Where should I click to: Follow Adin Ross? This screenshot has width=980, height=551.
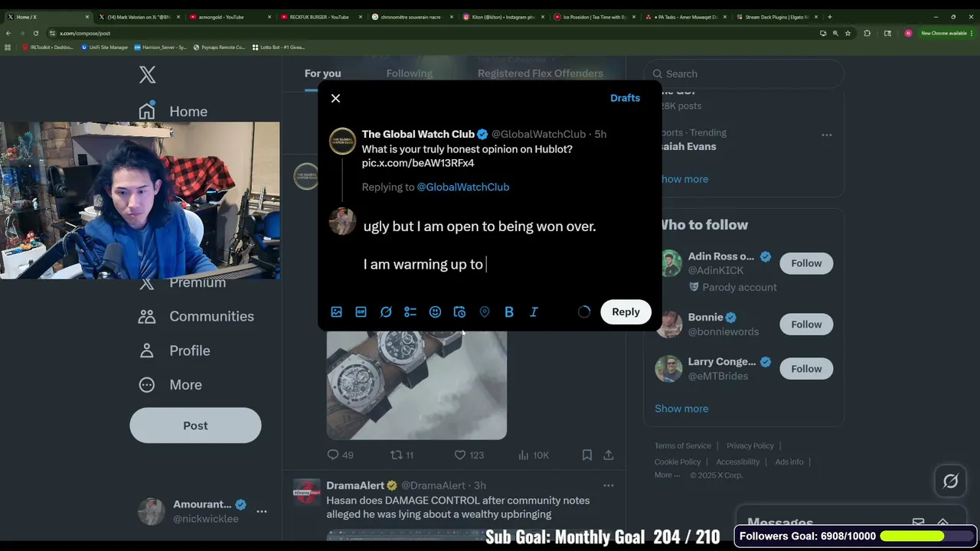click(x=806, y=263)
